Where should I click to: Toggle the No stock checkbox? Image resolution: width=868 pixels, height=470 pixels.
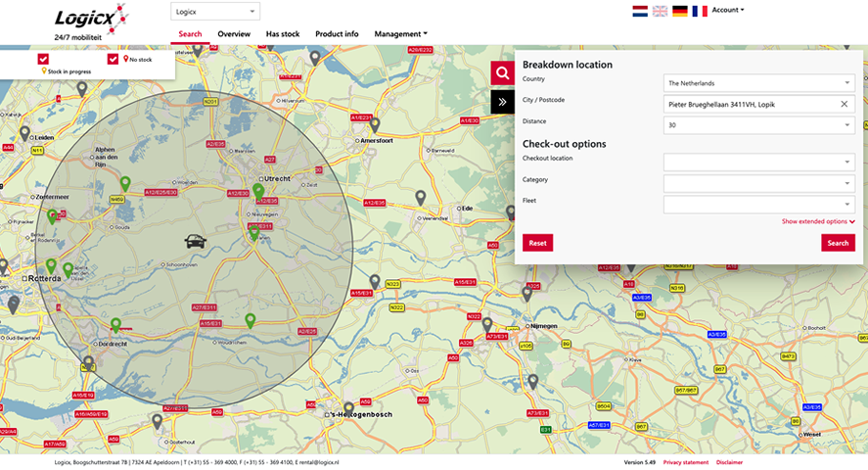click(x=114, y=59)
